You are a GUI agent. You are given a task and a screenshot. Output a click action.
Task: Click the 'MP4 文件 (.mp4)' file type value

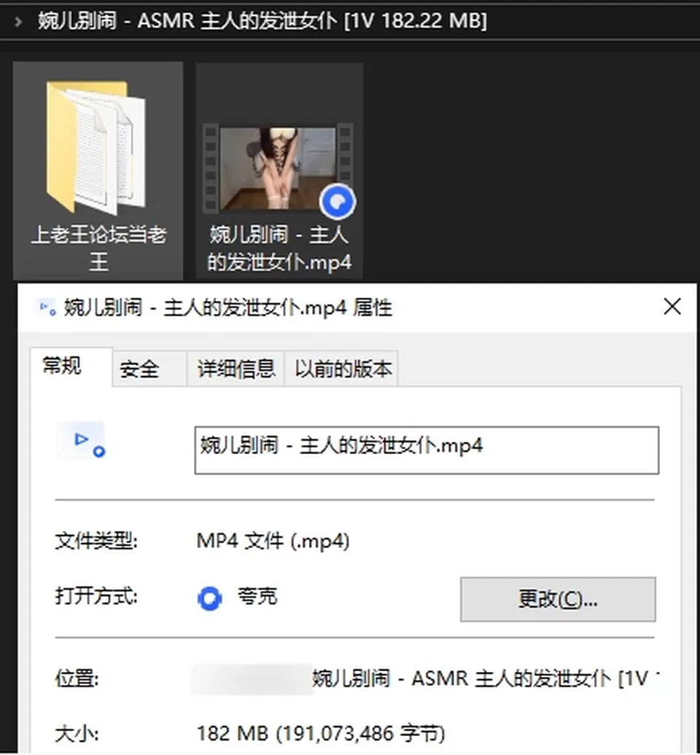click(273, 541)
